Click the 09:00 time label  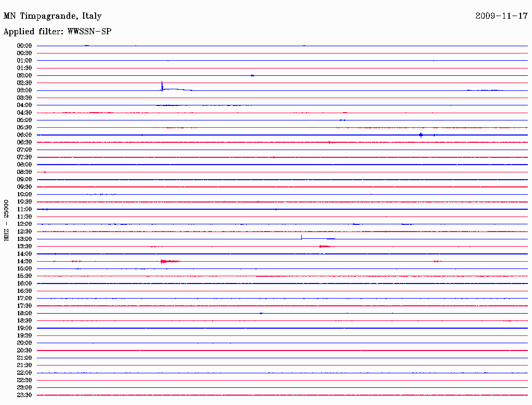[24, 180]
